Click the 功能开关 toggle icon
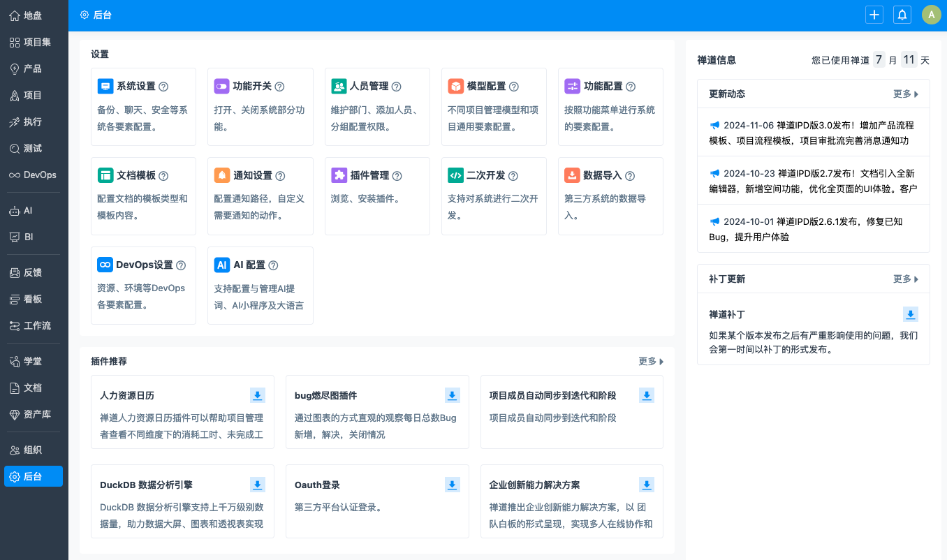The height and width of the screenshot is (560, 947). [x=222, y=87]
